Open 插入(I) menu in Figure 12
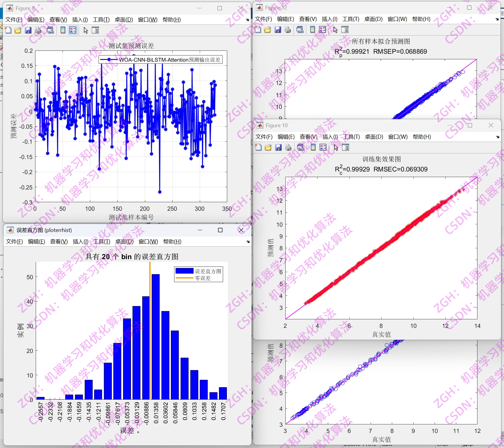This screenshot has height=448, width=504. tap(330, 19)
